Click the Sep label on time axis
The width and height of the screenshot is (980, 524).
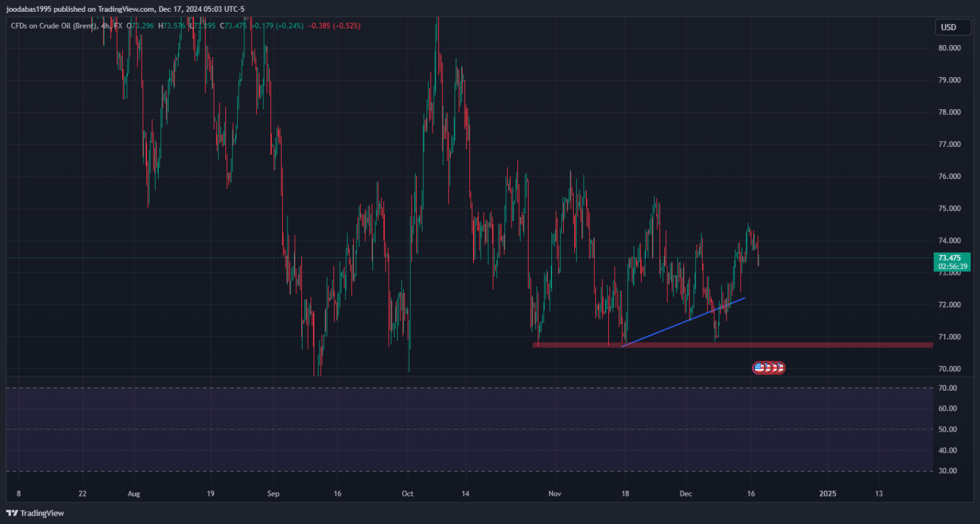point(274,493)
